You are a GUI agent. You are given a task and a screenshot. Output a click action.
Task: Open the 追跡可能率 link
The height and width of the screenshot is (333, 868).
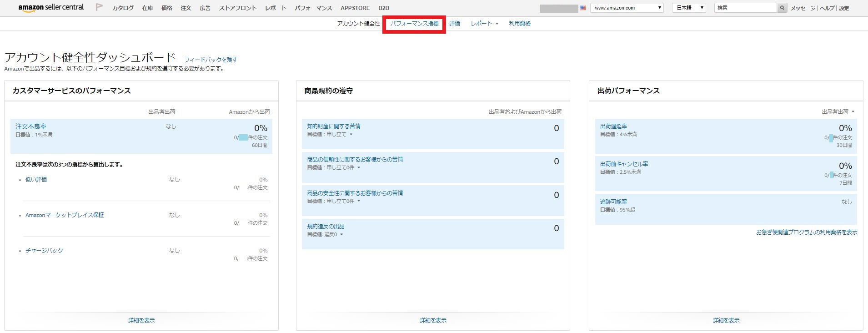pos(613,202)
